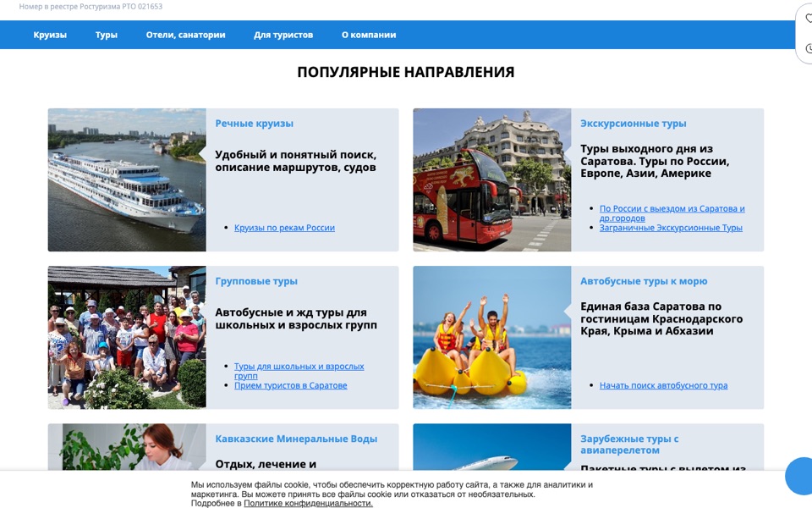
Task: Follow Туры для школьных и взрослых групп link
Action: (299, 371)
